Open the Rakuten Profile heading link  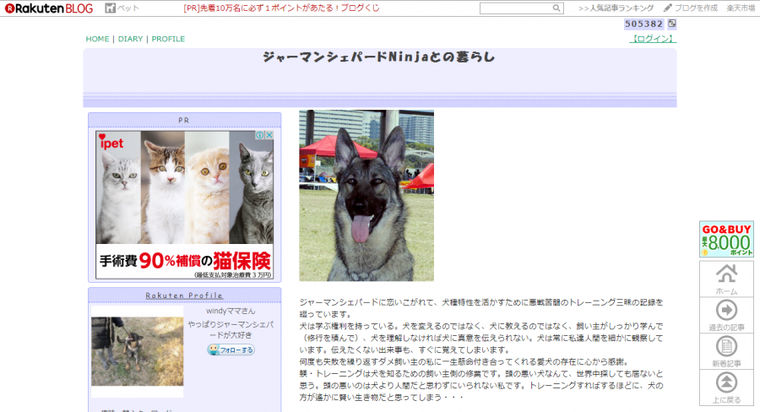click(184, 295)
